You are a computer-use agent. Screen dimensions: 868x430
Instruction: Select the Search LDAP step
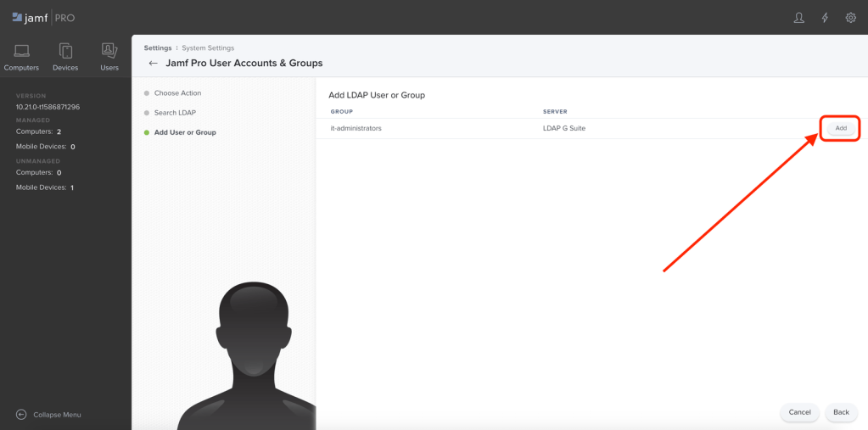[x=175, y=113]
